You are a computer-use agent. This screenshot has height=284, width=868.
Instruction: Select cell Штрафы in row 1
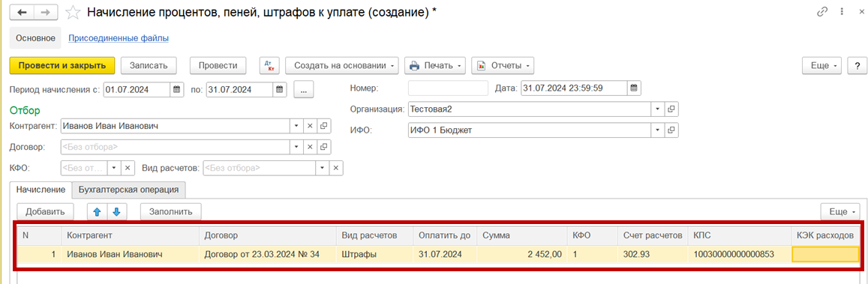[x=375, y=255]
